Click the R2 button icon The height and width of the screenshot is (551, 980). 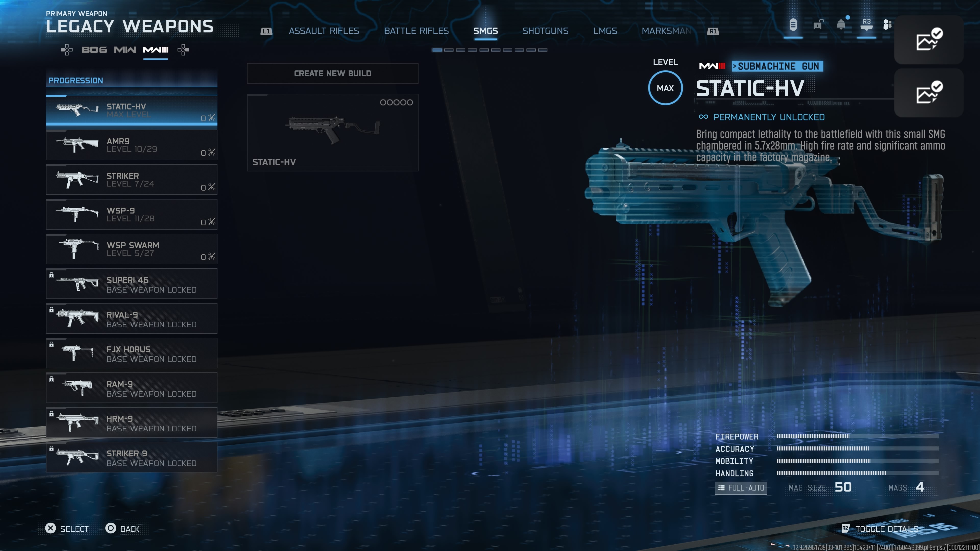tap(845, 528)
